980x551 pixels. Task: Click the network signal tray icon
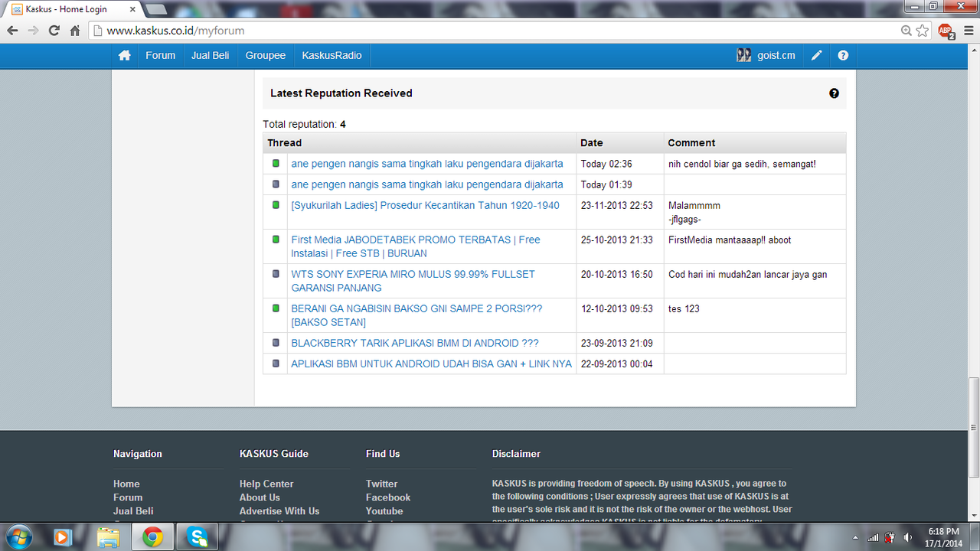874,537
